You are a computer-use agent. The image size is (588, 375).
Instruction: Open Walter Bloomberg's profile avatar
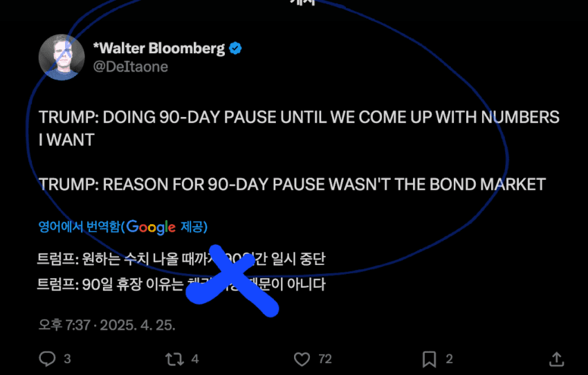pos(62,57)
